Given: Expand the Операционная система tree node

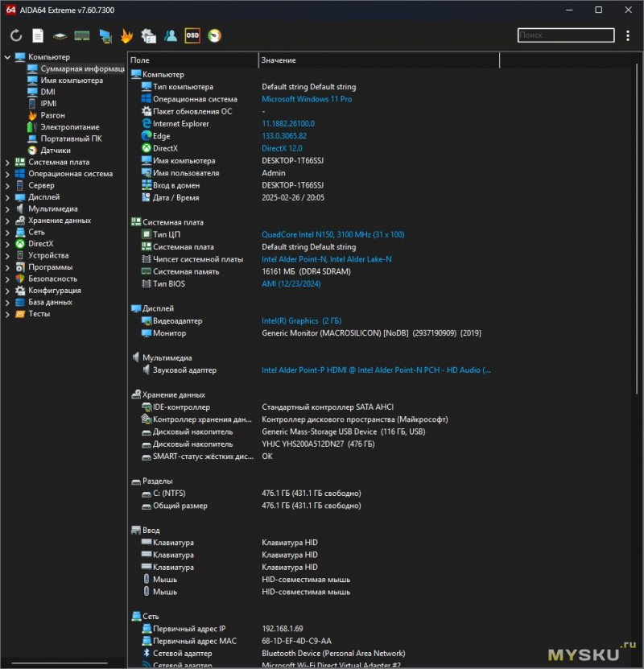Looking at the screenshot, I should point(7,174).
